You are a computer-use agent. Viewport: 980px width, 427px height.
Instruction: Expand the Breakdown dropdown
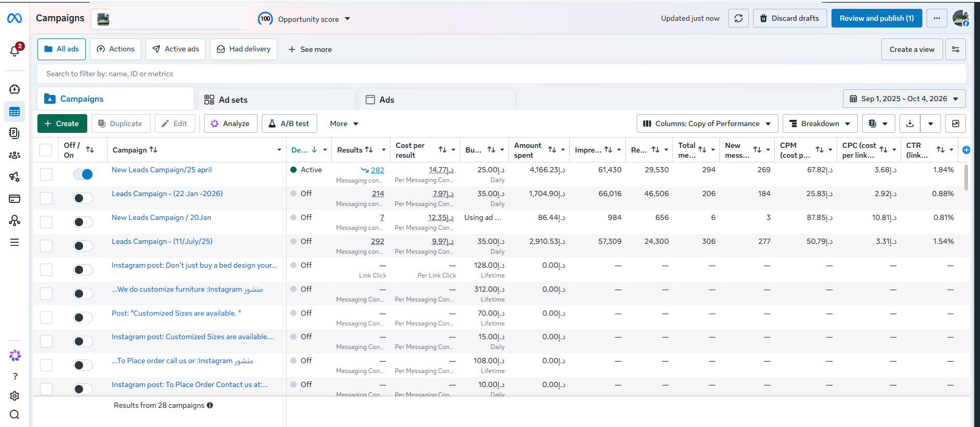(x=820, y=123)
